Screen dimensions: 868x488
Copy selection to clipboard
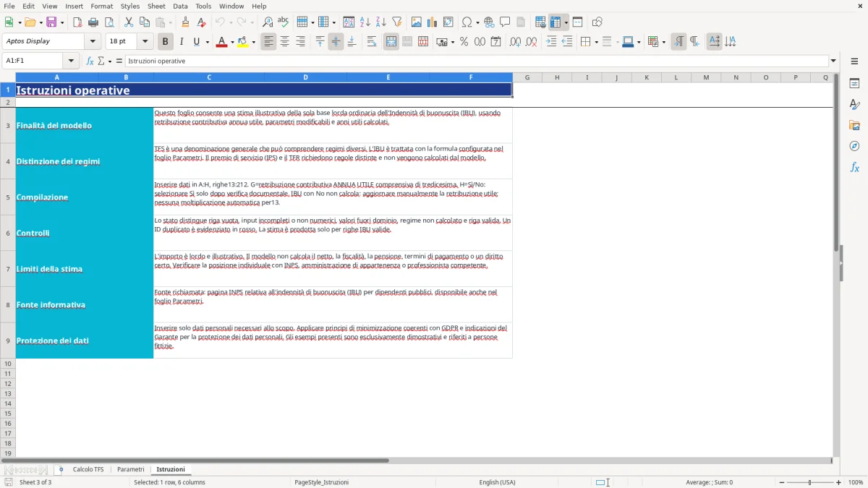tap(144, 22)
